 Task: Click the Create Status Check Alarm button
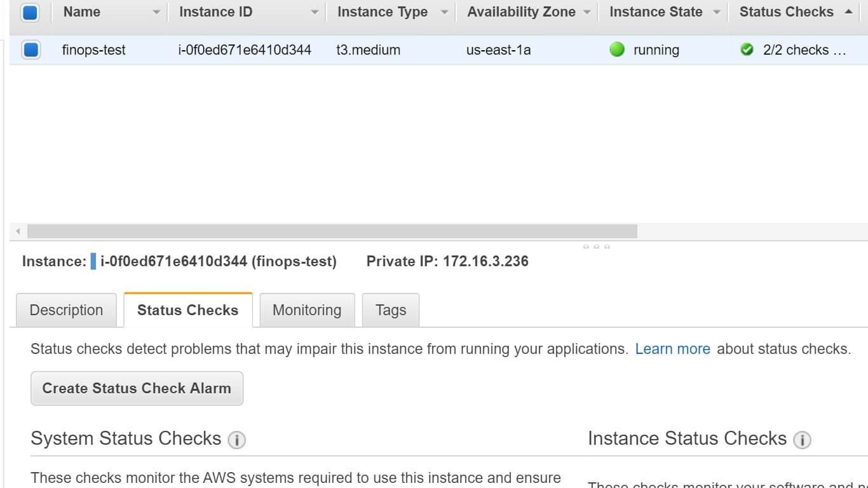pos(137,388)
